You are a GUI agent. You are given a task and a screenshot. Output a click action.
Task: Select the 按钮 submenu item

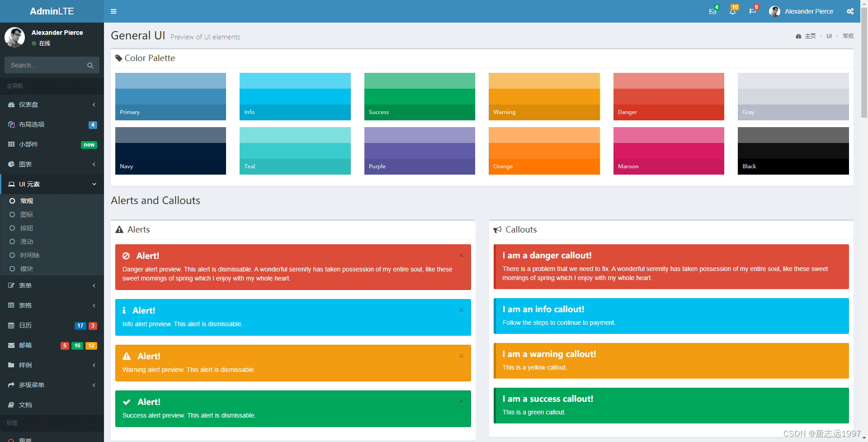coord(52,228)
